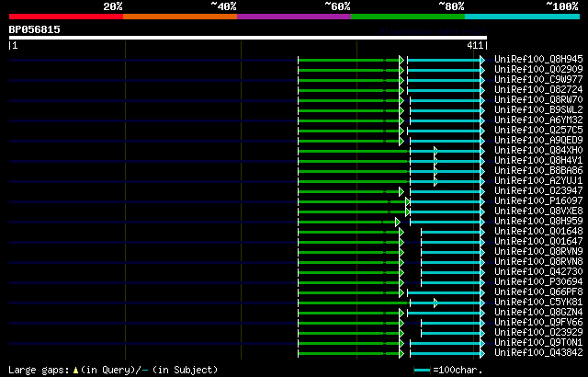Click the query start position 1 marker
588x377 pixels.
[x=15, y=45]
